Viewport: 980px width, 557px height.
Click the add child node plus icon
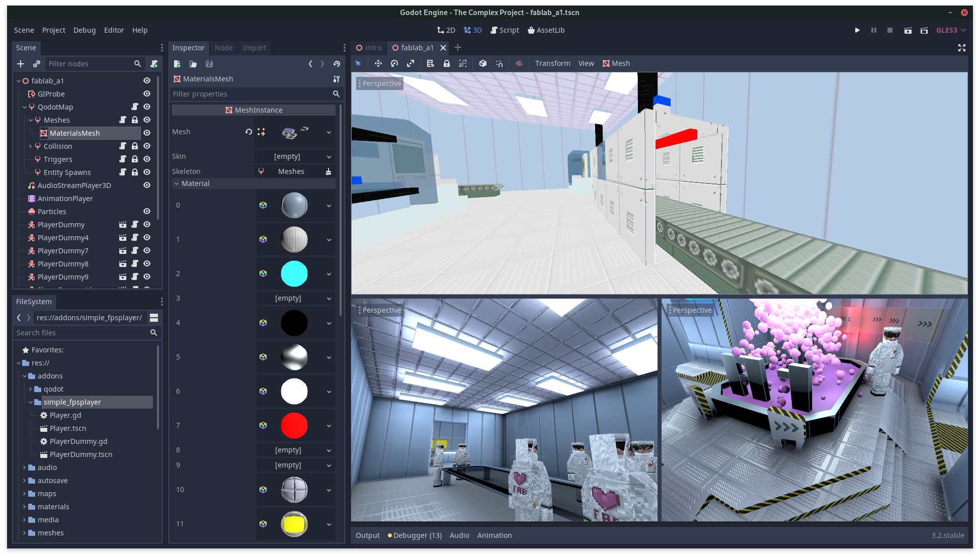(x=21, y=64)
